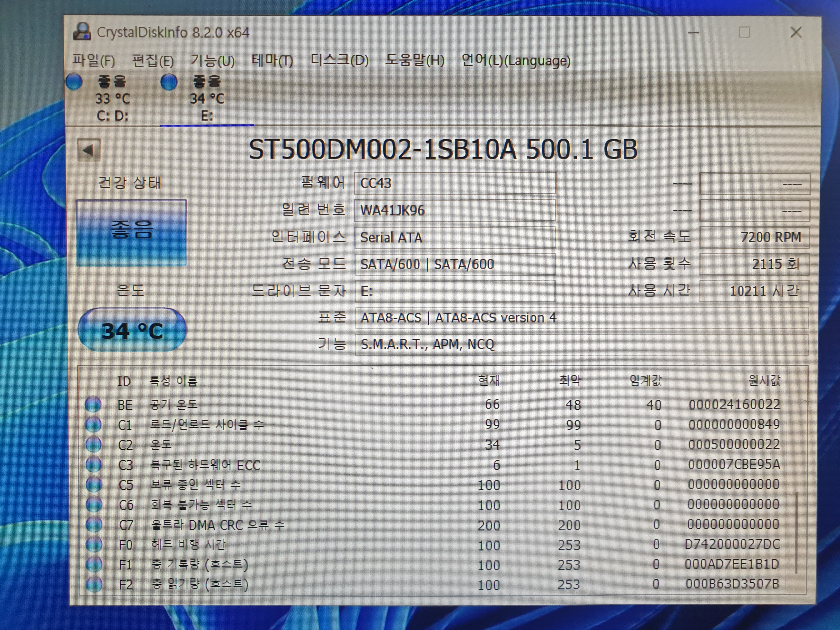Open the 언어(L)(Language) menu
Viewport: 840px width, 630px height.
[x=516, y=60]
